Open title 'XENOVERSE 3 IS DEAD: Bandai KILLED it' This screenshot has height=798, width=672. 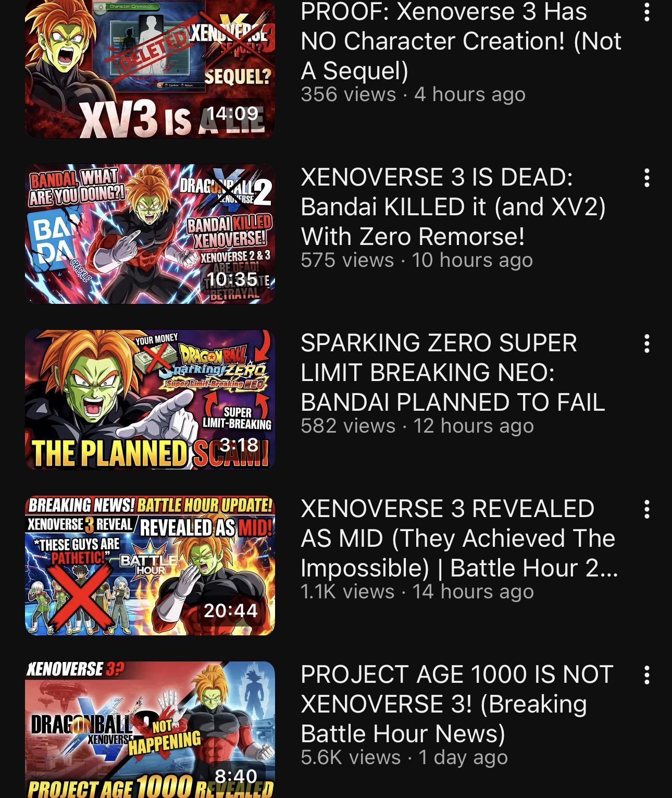(x=453, y=207)
